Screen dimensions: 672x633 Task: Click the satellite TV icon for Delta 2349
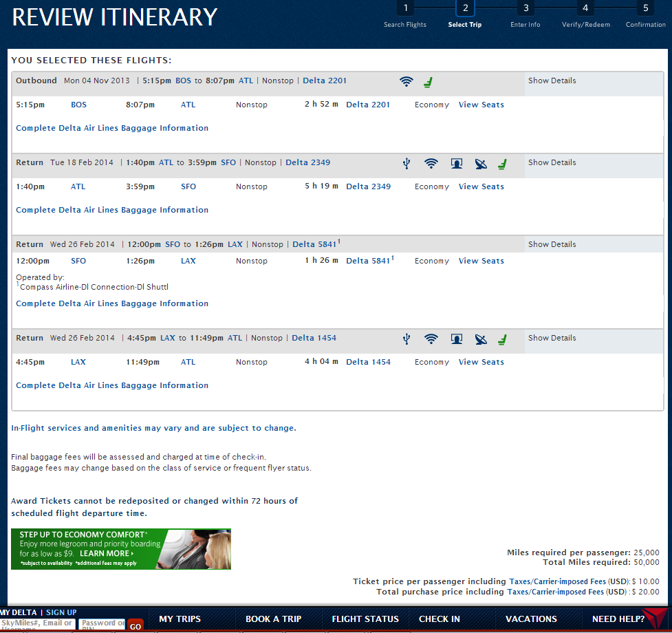[x=481, y=163]
